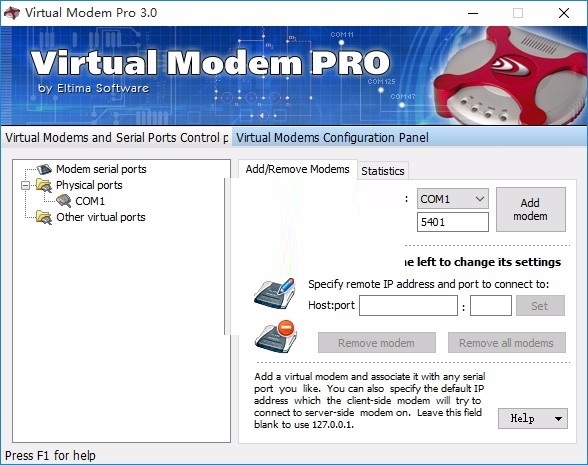Click the Remove modem button
This screenshot has height=465, width=588.
click(377, 342)
